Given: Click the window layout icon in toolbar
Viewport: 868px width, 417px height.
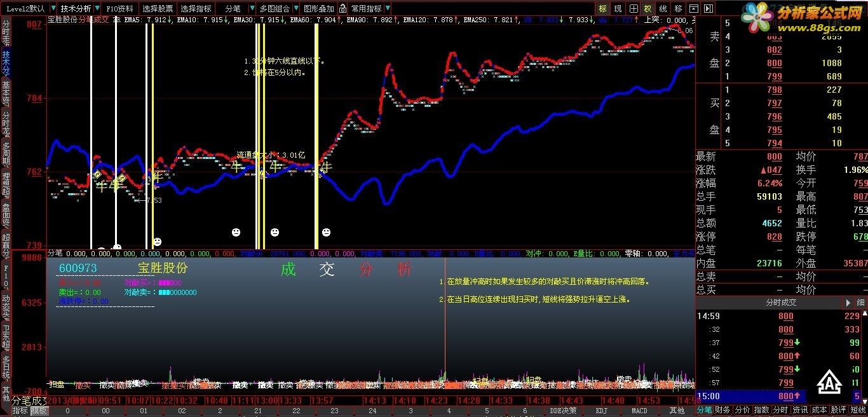Looking at the screenshot, I should click(693, 8).
